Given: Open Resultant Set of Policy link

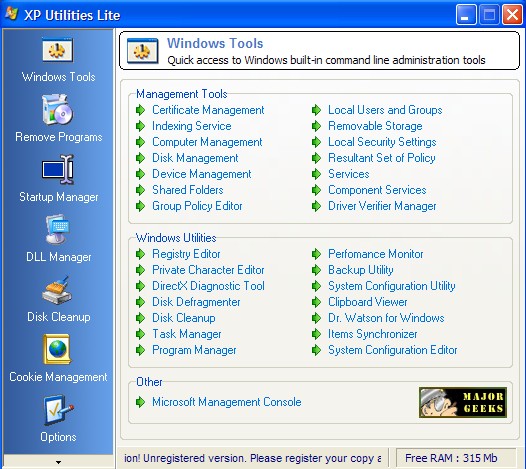Looking at the screenshot, I should coord(382,158).
